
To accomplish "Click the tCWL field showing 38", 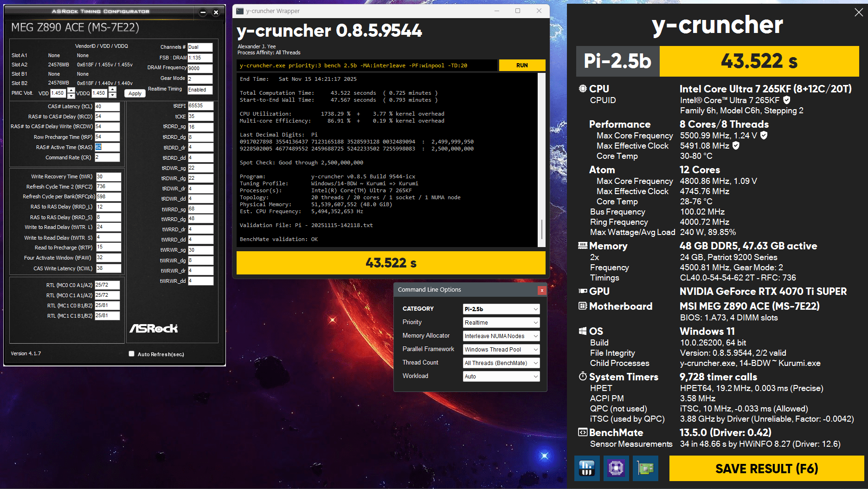I will point(109,268).
